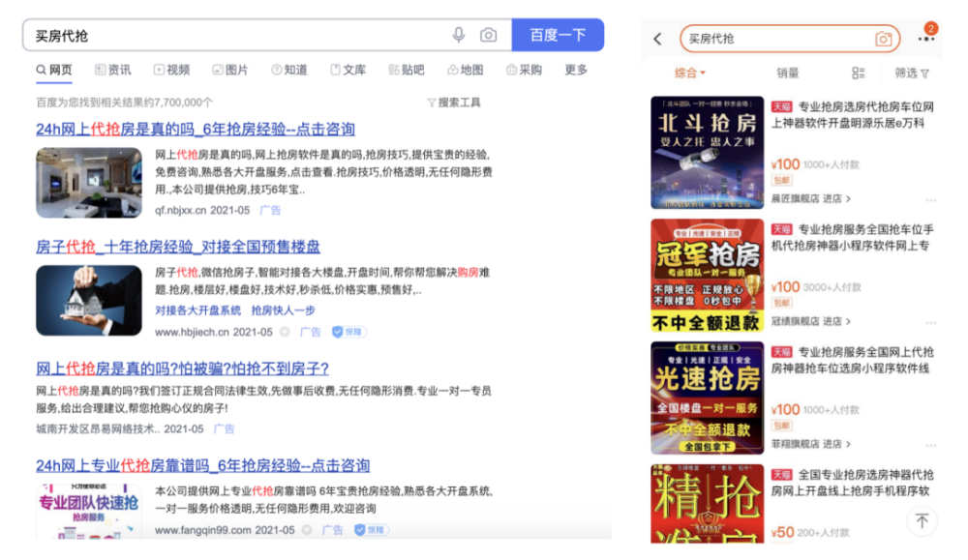Expand the 更多 menu
This screenshot has height=560, width=968.
576,70
